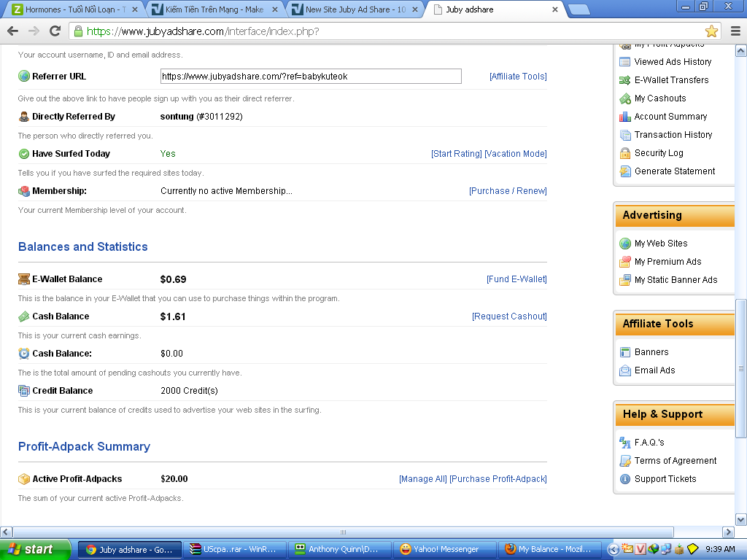Switch to the Anthony Quinn taskbar window

click(339, 550)
